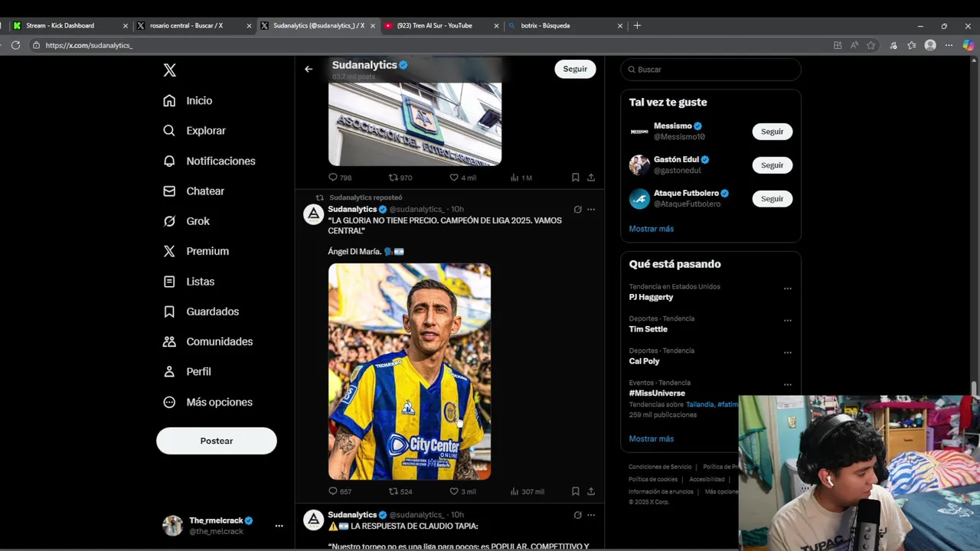
Task: Go back with the arrow beside Sudanalytics
Action: [309, 69]
